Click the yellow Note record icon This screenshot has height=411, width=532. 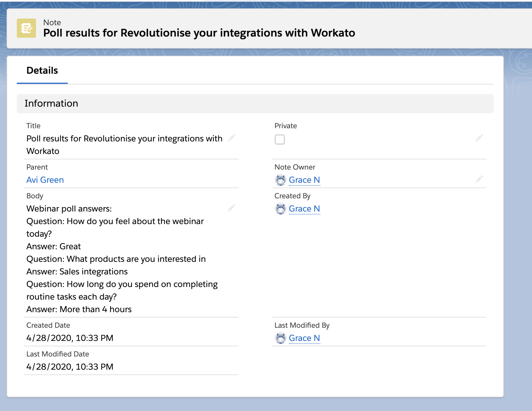click(27, 28)
